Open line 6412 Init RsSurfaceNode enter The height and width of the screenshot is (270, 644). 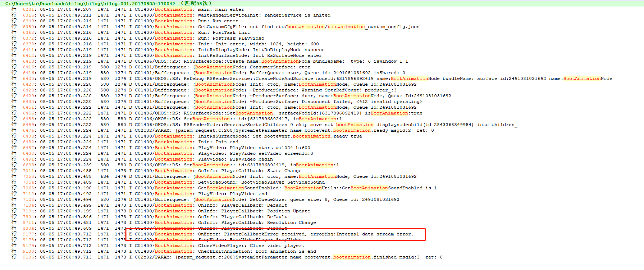tap(166, 55)
